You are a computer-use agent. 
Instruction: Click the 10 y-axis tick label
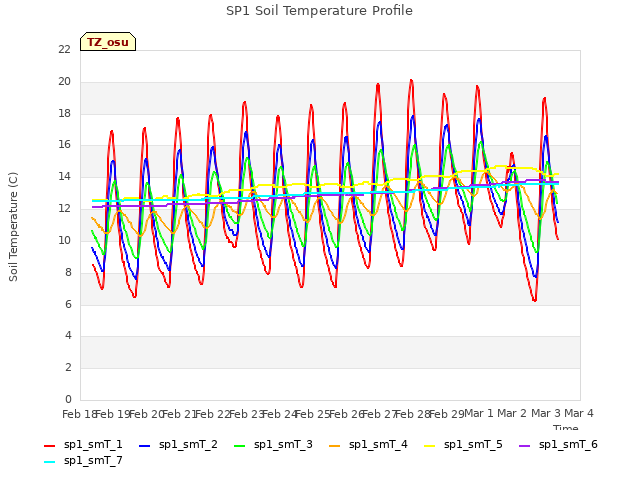[x=64, y=240]
